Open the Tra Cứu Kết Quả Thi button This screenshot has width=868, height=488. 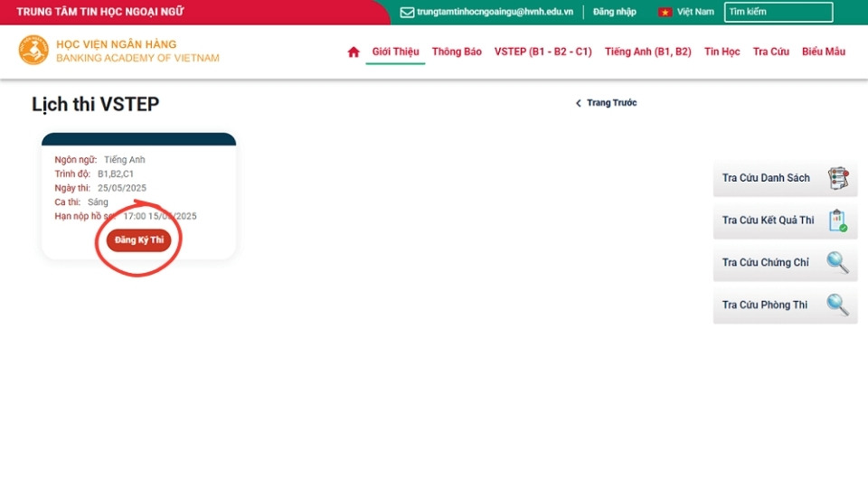(785, 221)
